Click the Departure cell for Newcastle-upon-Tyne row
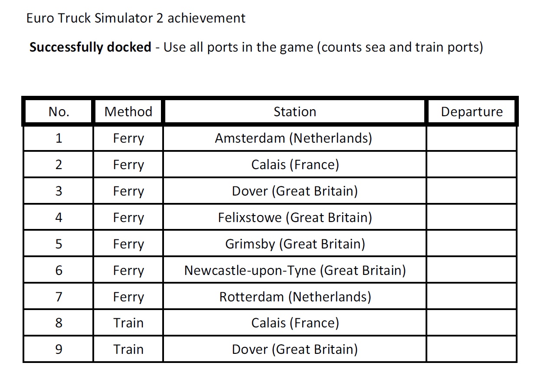 pos(472,270)
